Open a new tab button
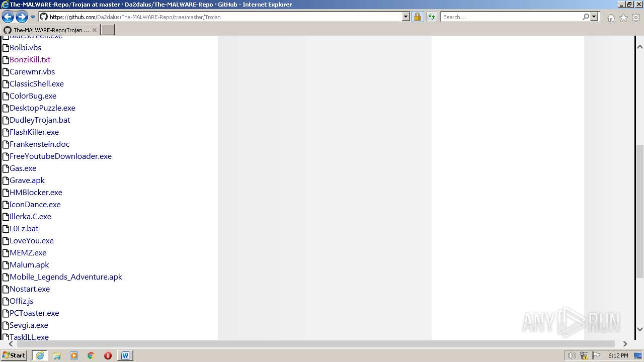Viewport: 644px width, 362px height. (108, 30)
